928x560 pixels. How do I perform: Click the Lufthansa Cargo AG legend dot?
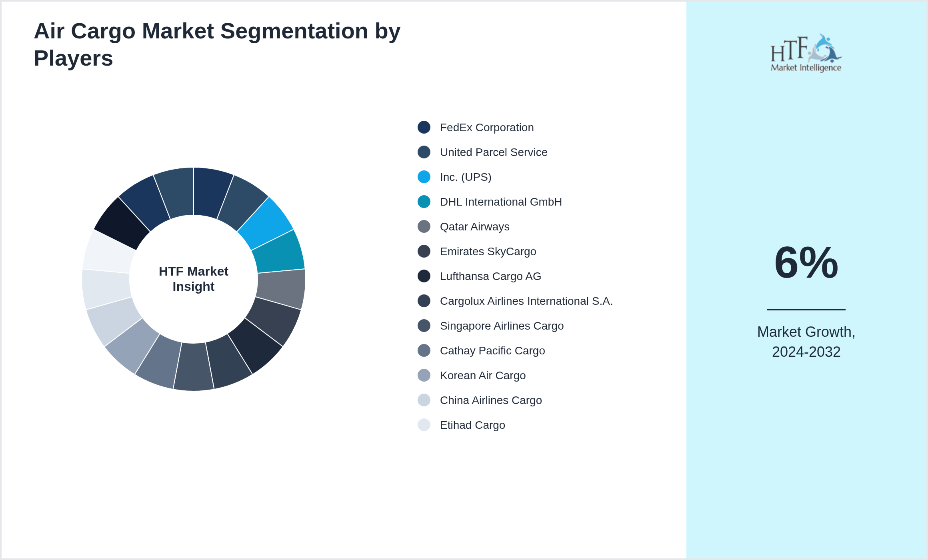click(x=424, y=276)
